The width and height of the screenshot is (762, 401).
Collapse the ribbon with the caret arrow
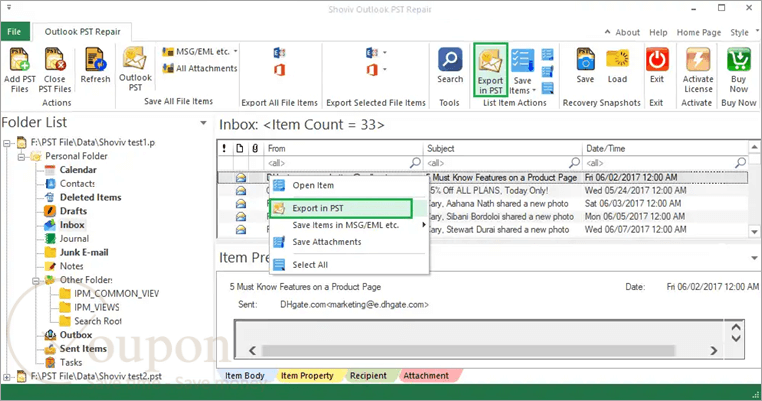(607, 32)
